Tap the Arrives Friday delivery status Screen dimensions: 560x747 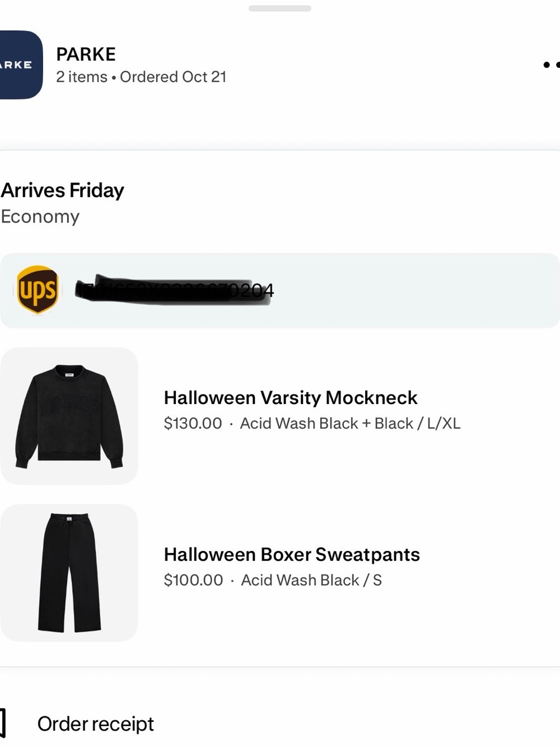click(62, 191)
